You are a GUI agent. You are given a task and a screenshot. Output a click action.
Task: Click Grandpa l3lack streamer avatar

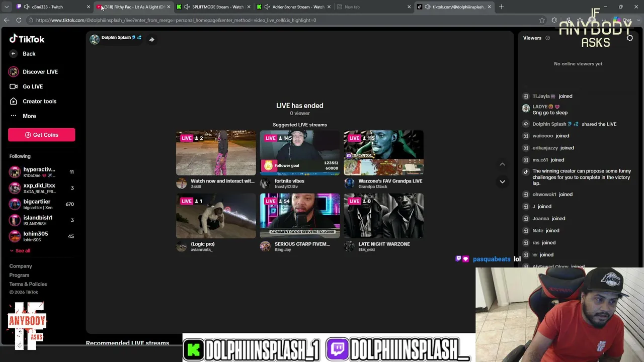pos(349,184)
